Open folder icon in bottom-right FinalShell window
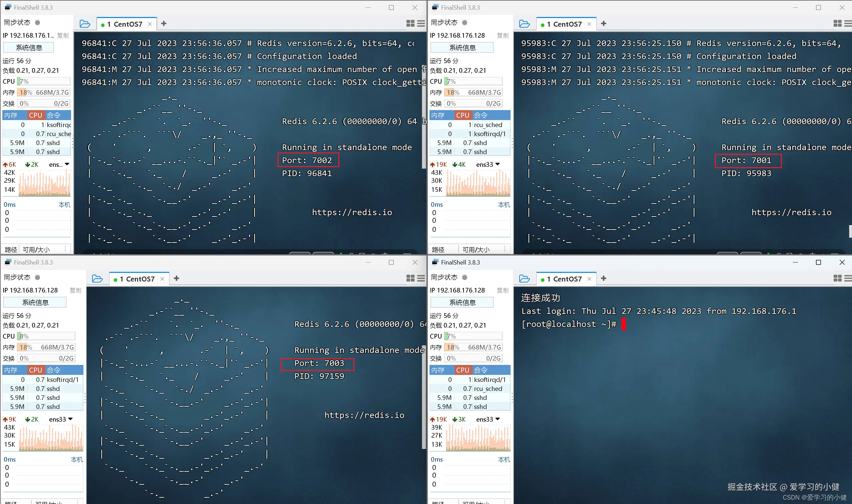The width and height of the screenshot is (852, 504). 524,279
